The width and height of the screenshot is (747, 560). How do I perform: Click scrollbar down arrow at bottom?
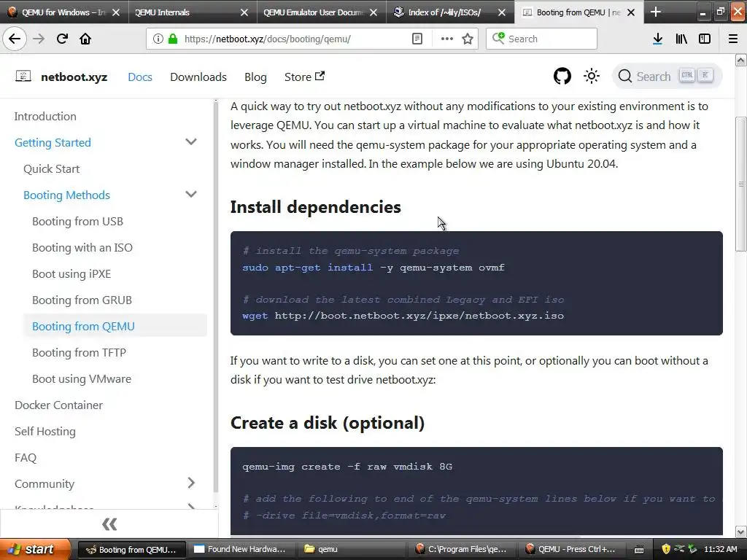741,532
